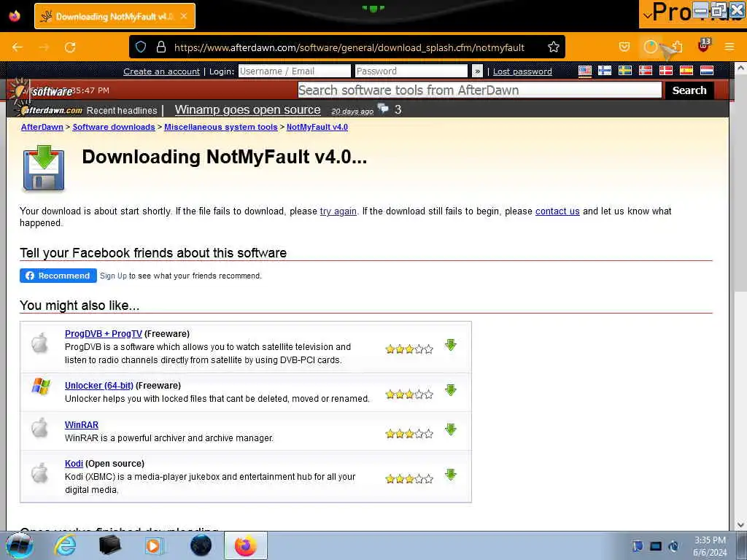This screenshot has width=747, height=560.
Task: Click the try again download link
Action: click(338, 211)
